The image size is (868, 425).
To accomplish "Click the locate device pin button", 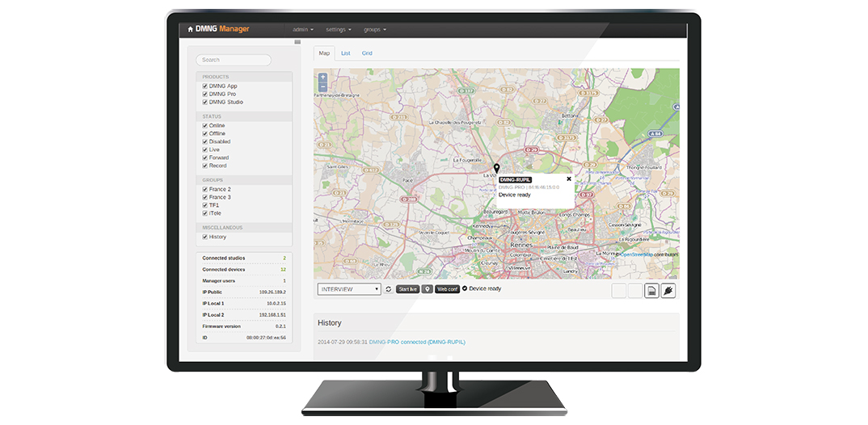I will click(x=427, y=289).
